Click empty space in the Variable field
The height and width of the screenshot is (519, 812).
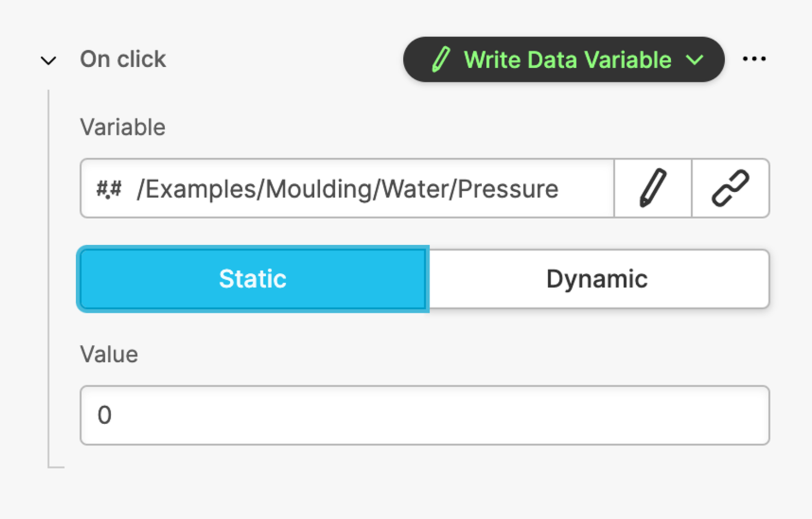coord(585,189)
